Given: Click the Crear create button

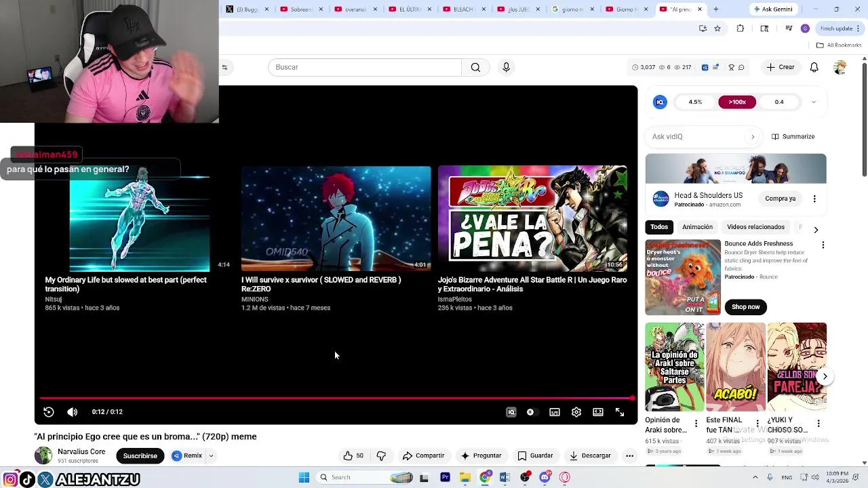Looking at the screenshot, I should pyautogui.click(x=780, y=67).
